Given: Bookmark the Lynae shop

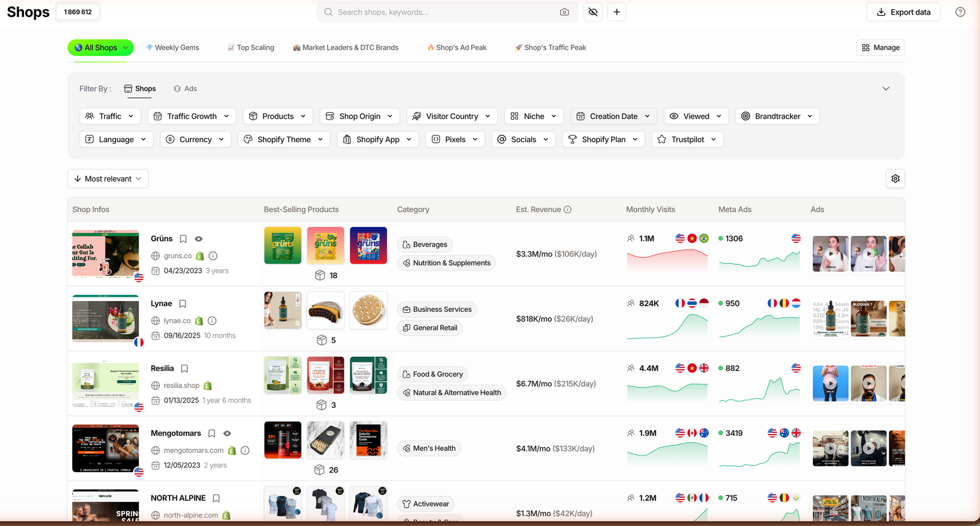Looking at the screenshot, I should (183, 304).
